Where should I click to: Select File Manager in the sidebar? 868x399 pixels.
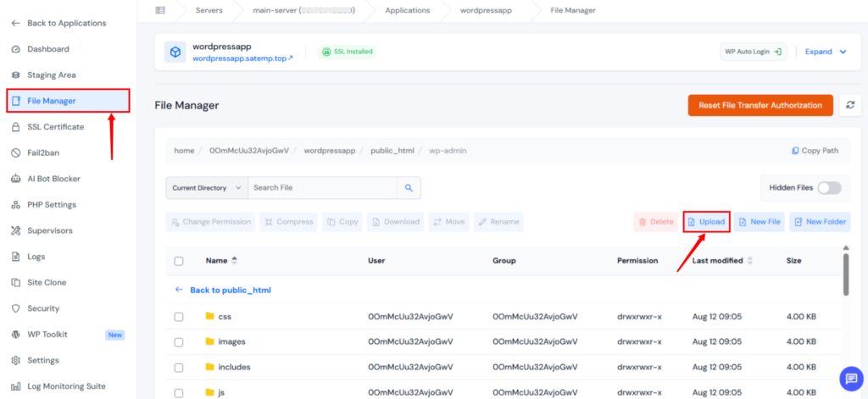[68, 101]
